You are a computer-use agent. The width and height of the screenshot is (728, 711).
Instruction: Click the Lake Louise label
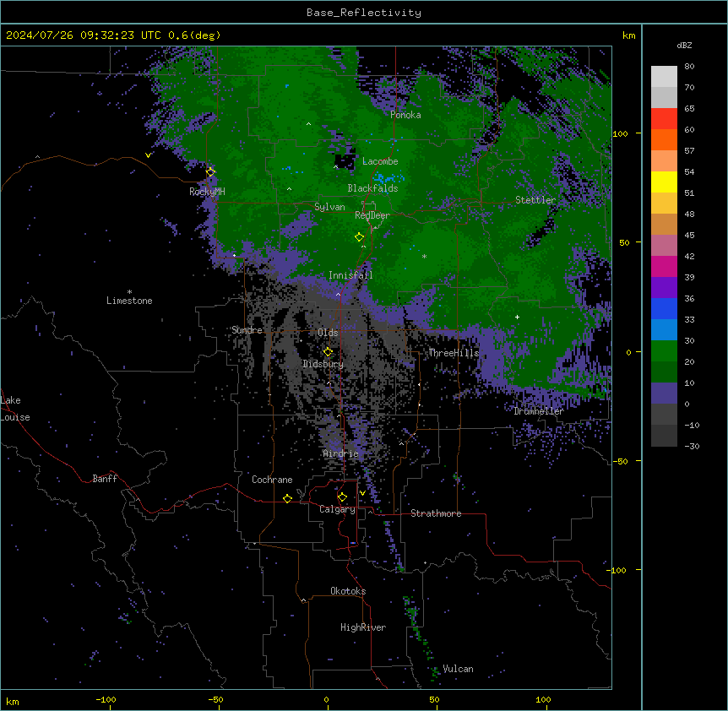click(15, 409)
